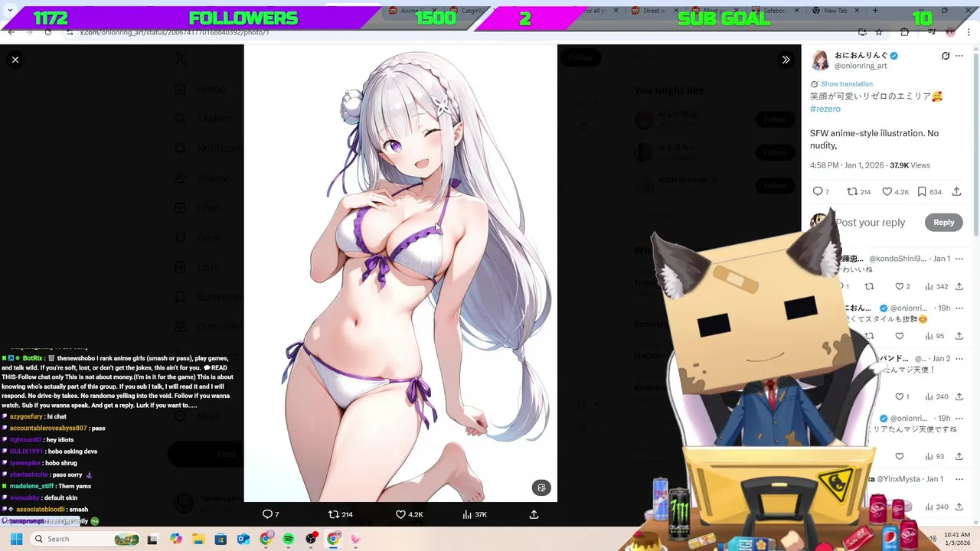Repost the kondoShini9 reply
The image size is (980, 551).
[x=869, y=286]
